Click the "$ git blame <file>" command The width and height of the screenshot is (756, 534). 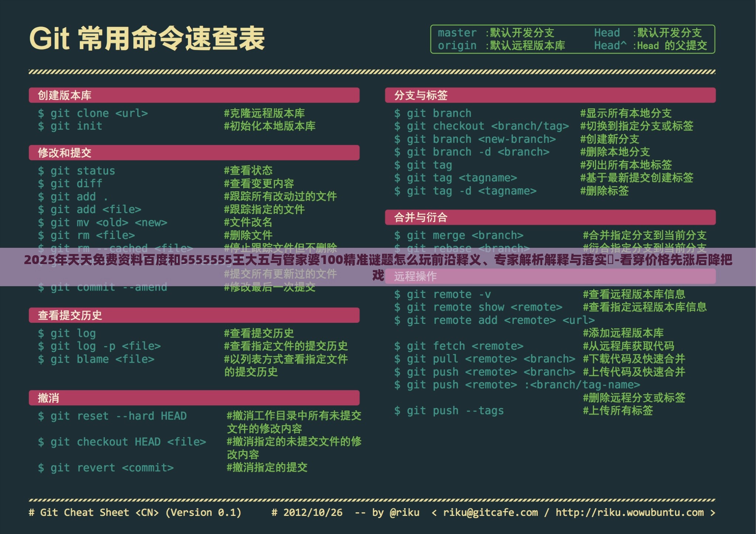(x=96, y=359)
